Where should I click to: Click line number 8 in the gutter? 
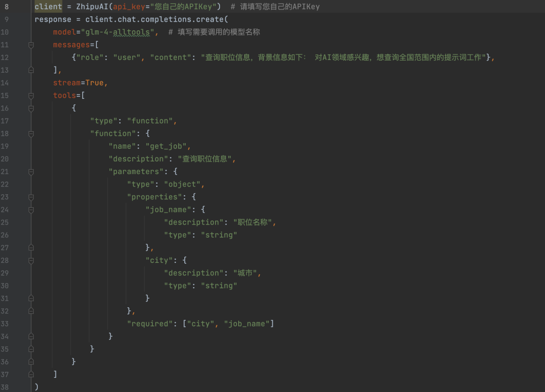(x=7, y=7)
